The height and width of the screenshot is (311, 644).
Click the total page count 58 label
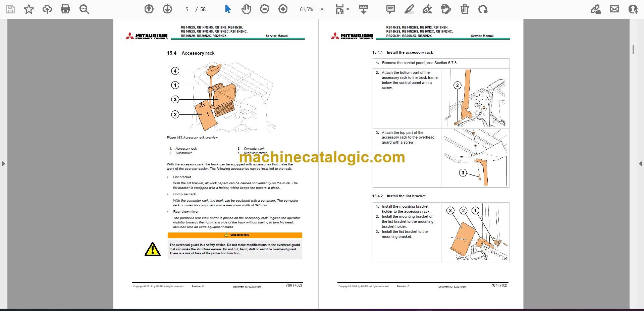point(203,9)
